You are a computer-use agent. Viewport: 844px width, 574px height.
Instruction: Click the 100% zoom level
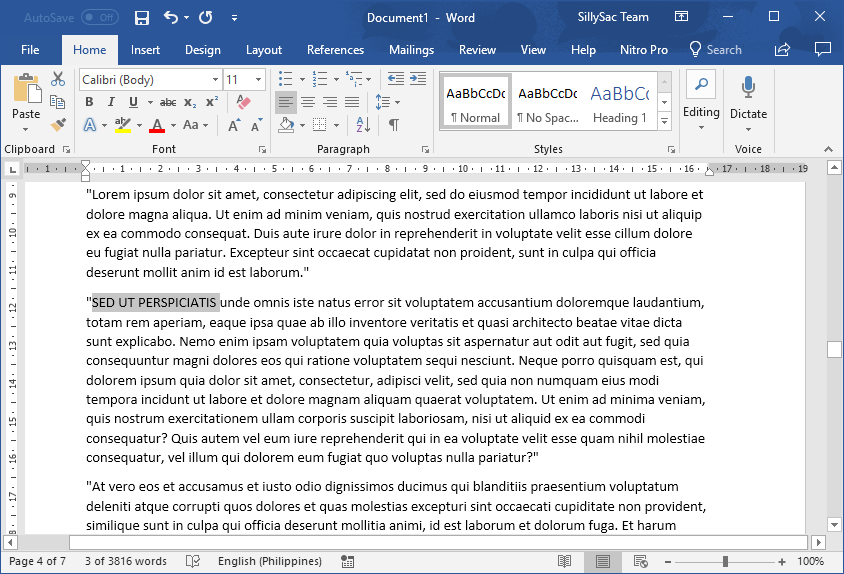[810, 562]
